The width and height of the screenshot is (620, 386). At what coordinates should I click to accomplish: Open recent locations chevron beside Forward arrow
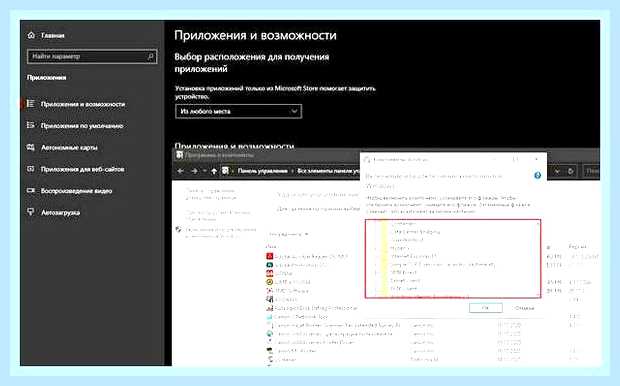coord(204,171)
